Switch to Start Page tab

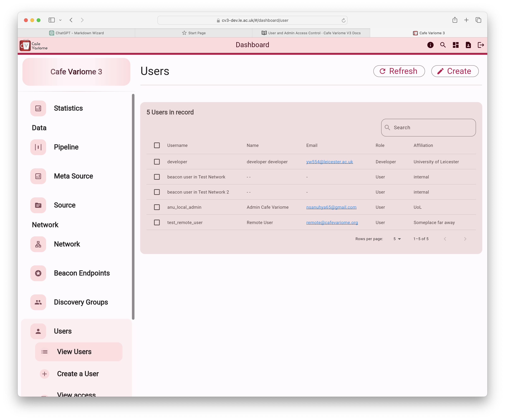(194, 33)
